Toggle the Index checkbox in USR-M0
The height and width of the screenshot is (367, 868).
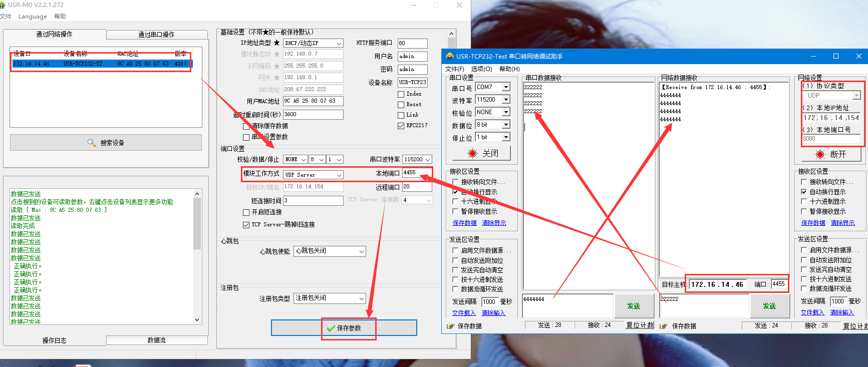pyautogui.click(x=401, y=94)
